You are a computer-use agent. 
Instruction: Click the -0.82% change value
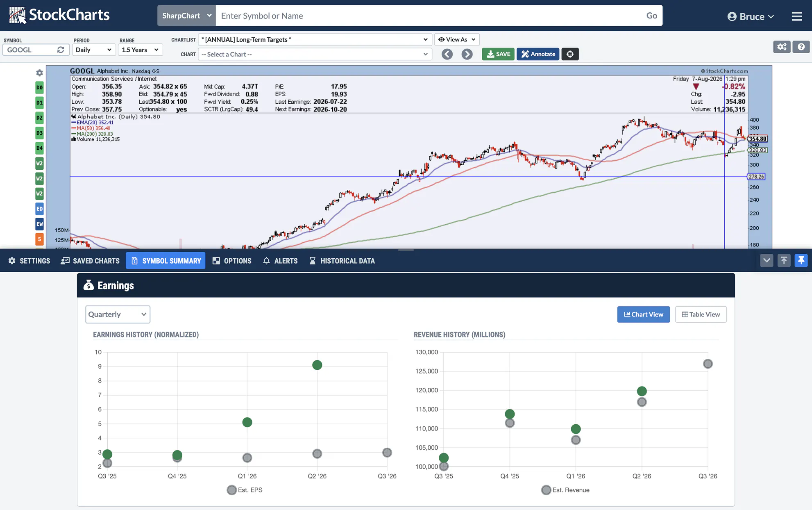coord(734,87)
